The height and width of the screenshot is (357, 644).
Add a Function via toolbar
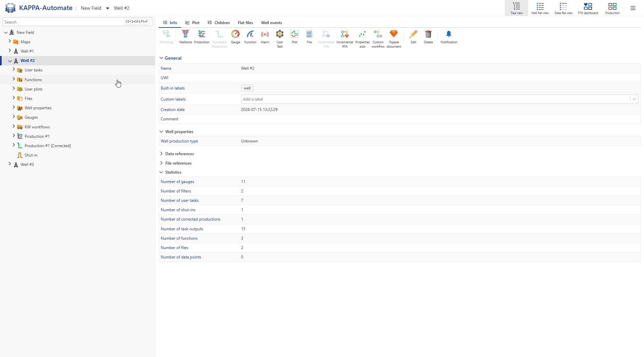[x=250, y=37]
